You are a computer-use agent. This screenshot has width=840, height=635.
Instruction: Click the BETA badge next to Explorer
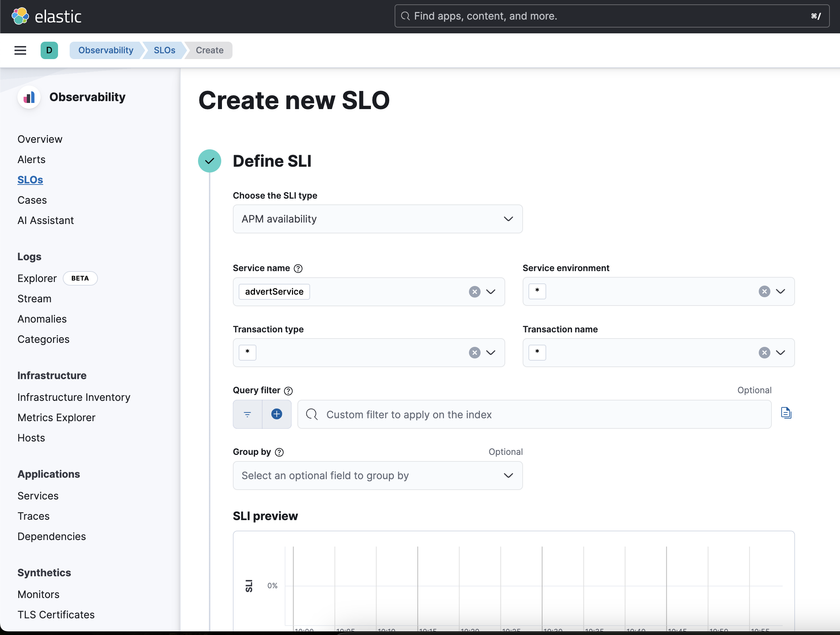80,278
